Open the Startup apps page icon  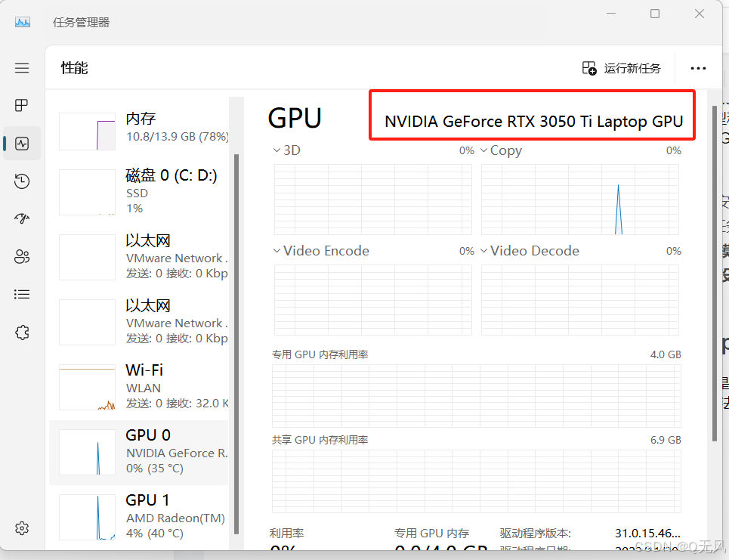coord(22,218)
